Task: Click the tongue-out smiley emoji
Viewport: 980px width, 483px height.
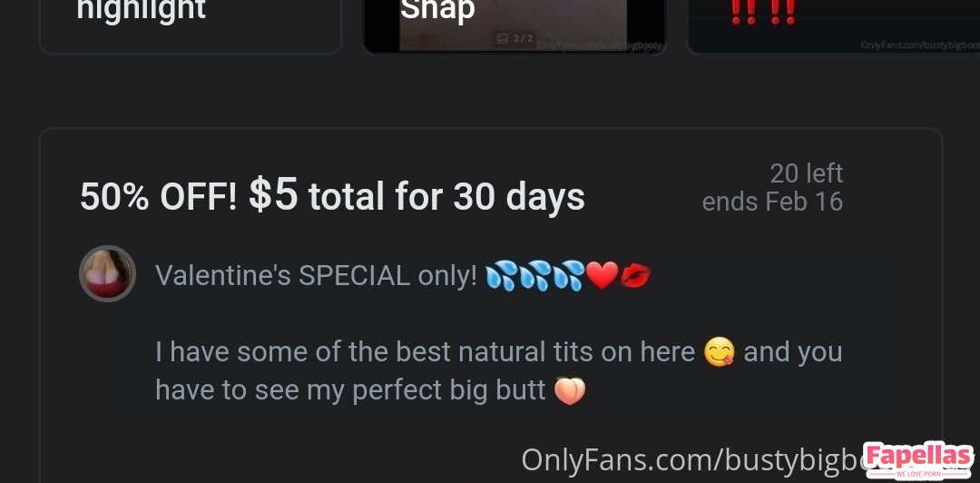Action: (720, 352)
